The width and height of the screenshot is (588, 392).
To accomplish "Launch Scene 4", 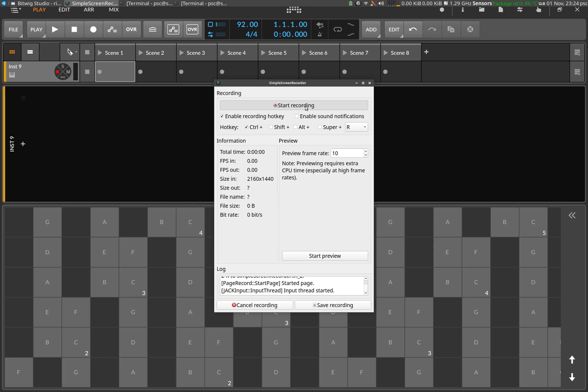I will pyautogui.click(x=222, y=53).
